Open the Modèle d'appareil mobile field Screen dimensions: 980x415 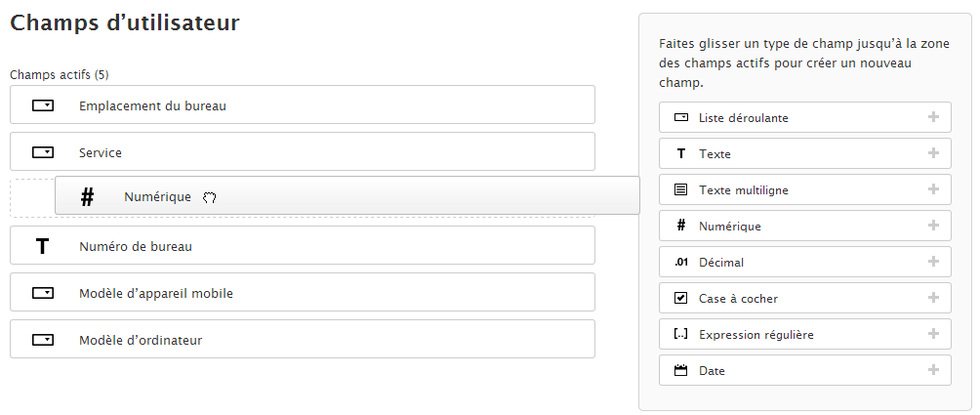[x=155, y=293]
